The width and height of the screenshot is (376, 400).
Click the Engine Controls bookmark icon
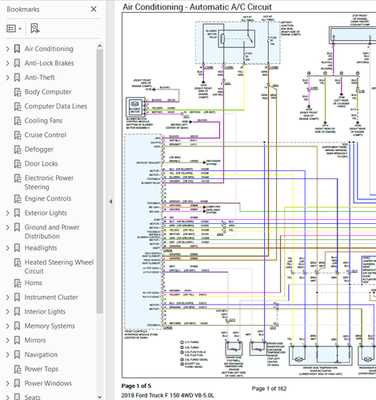click(x=17, y=199)
